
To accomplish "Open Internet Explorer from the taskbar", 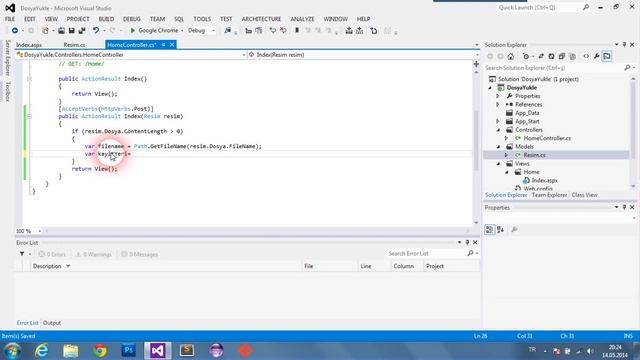I will click(x=41, y=351).
